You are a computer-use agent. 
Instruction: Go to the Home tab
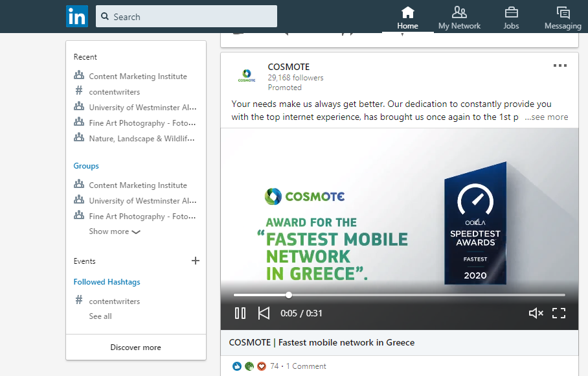(407, 18)
